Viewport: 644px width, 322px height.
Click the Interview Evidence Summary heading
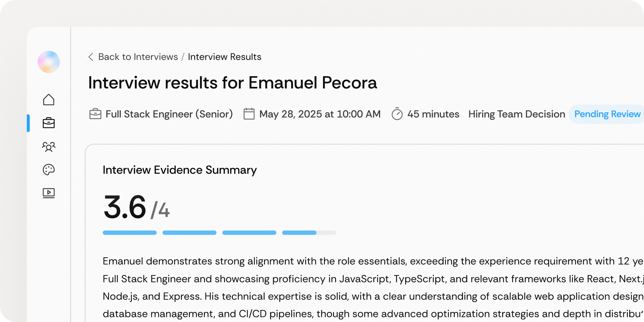[x=179, y=170]
